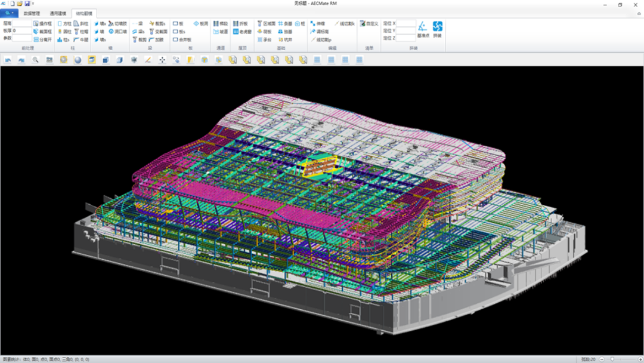Collapse the ribbon using the top-right arrow
644x363 pixels.
point(639,13)
